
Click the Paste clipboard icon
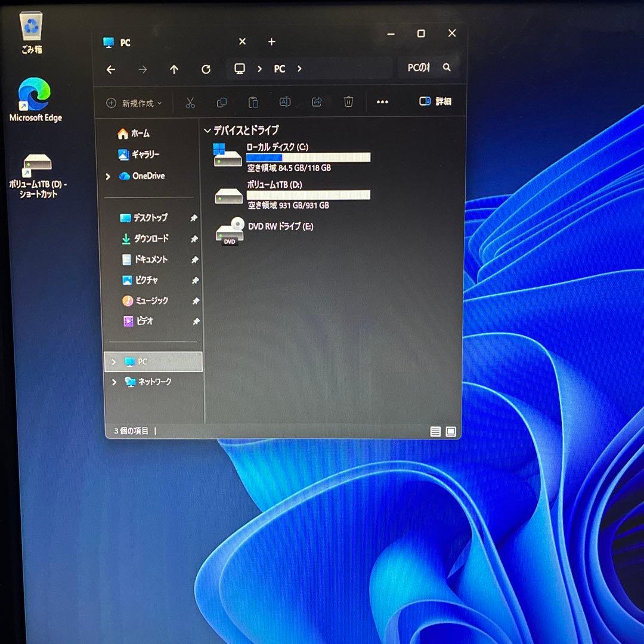253,103
